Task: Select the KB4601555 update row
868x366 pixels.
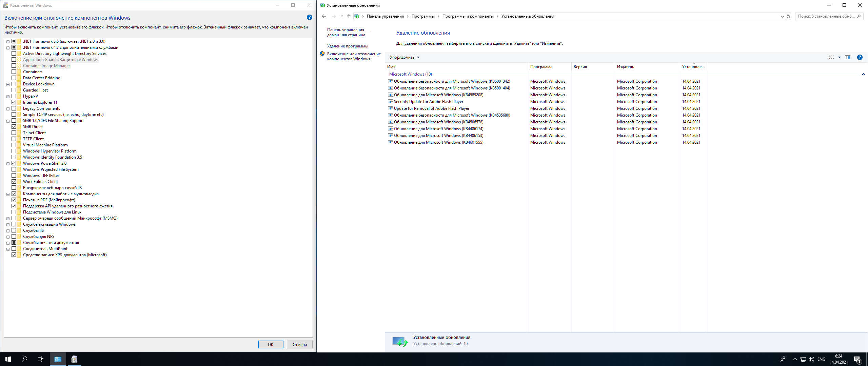Action: click(x=546, y=142)
